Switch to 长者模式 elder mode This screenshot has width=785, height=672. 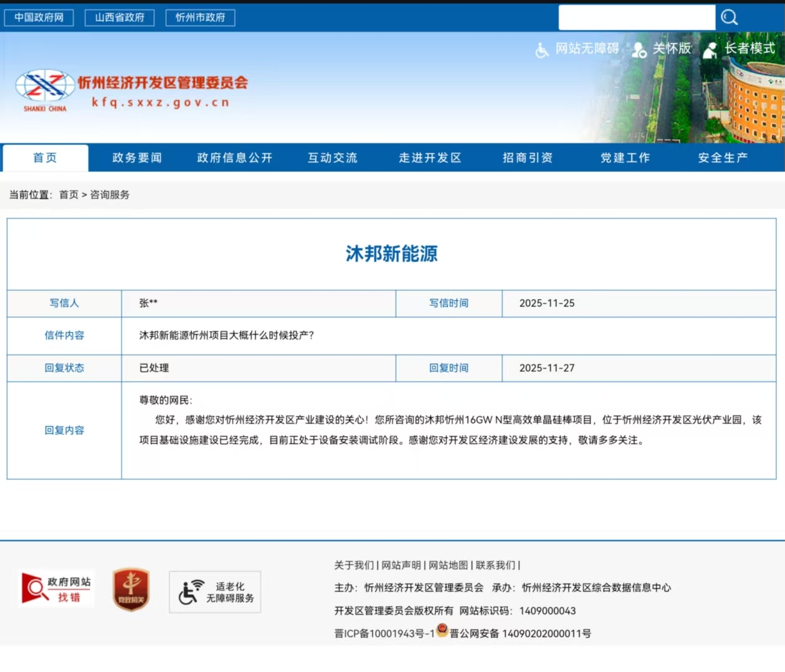(x=749, y=49)
